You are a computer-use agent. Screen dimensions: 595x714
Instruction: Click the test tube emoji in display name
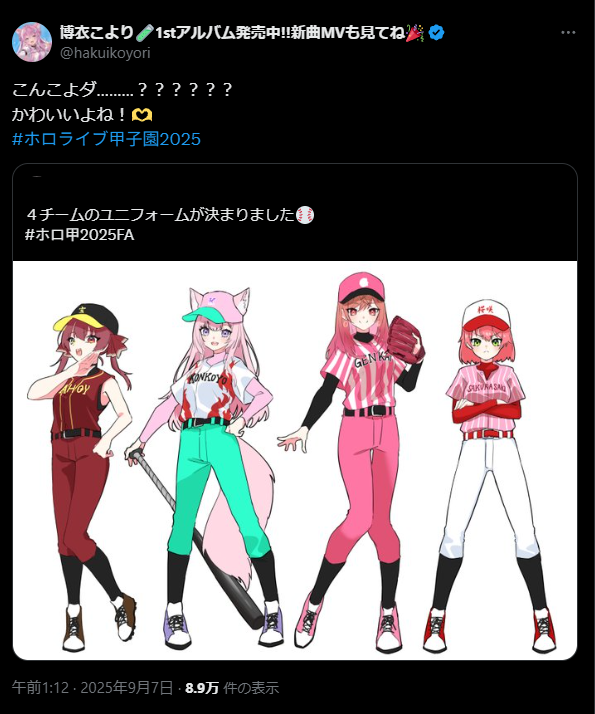pos(144,33)
